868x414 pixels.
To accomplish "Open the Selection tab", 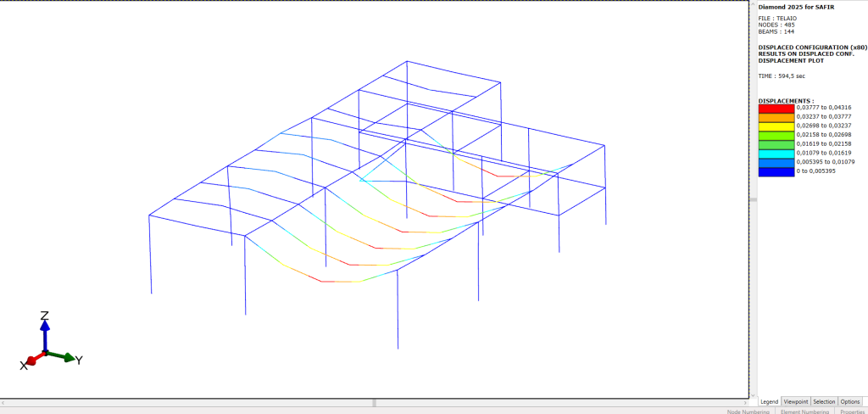I will (824, 401).
